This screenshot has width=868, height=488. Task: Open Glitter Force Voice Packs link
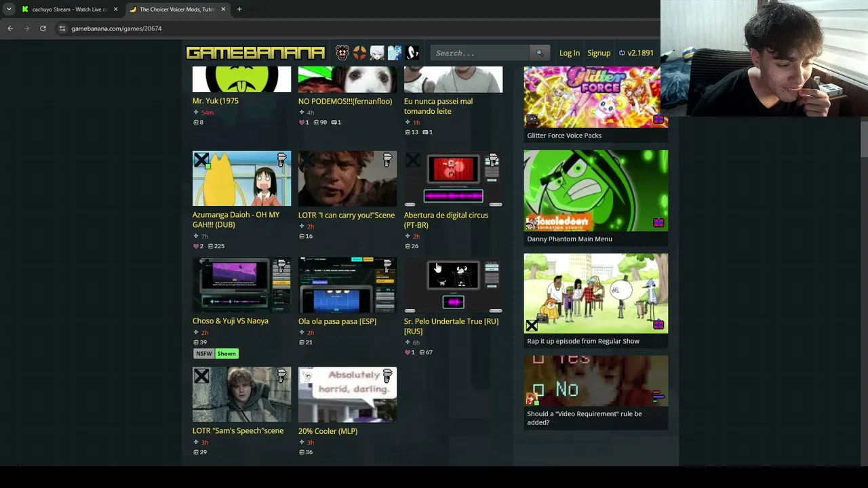coord(564,136)
